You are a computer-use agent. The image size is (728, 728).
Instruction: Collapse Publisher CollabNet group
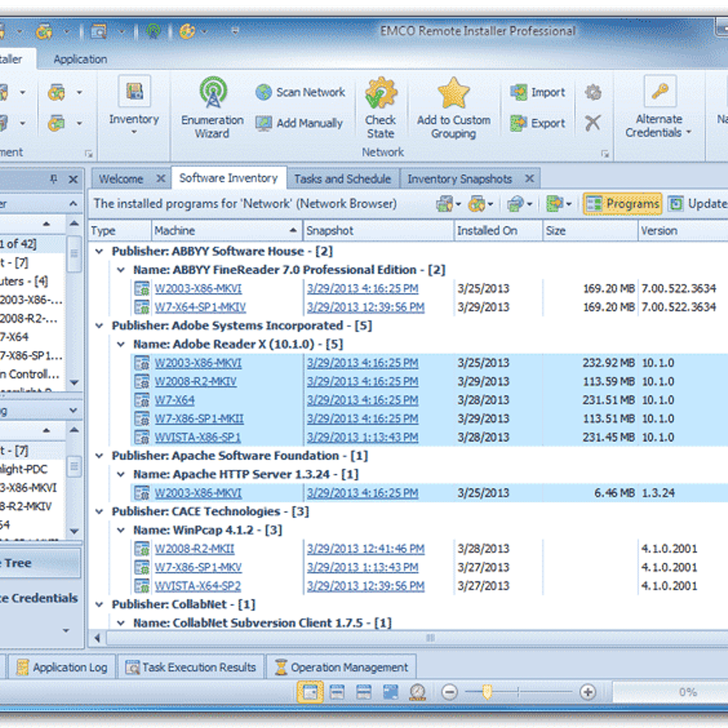[x=99, y=604]
